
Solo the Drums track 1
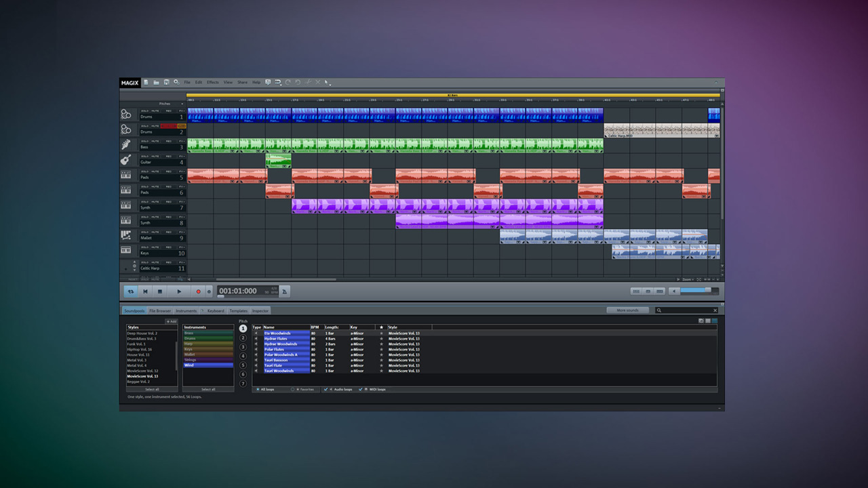(144, 112)
